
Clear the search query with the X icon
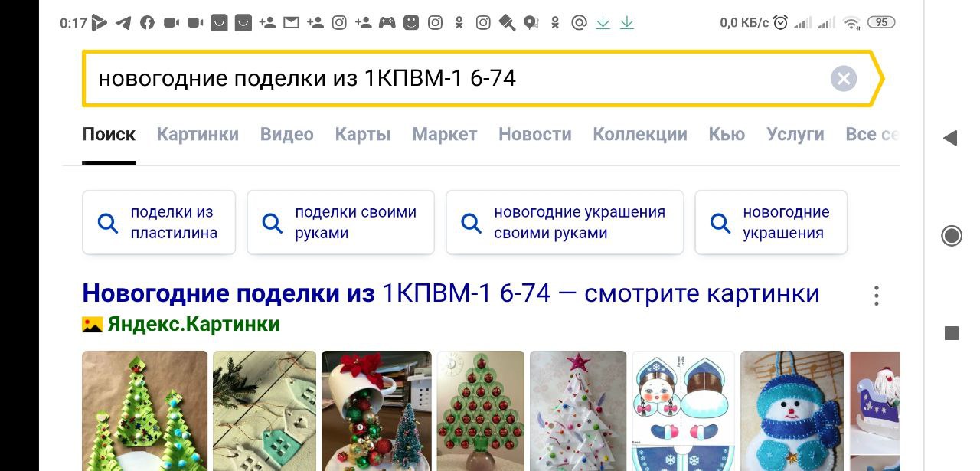843,79
